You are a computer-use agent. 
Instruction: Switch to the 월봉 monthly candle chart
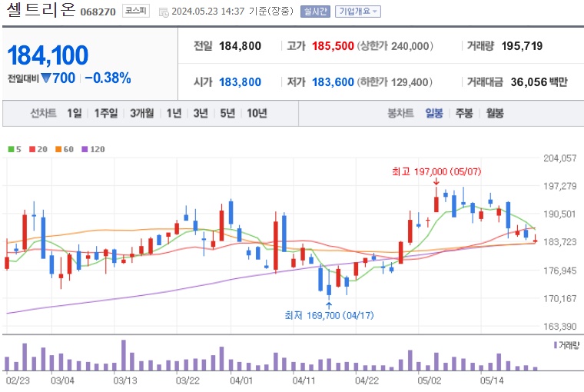(x=495, y=113)
